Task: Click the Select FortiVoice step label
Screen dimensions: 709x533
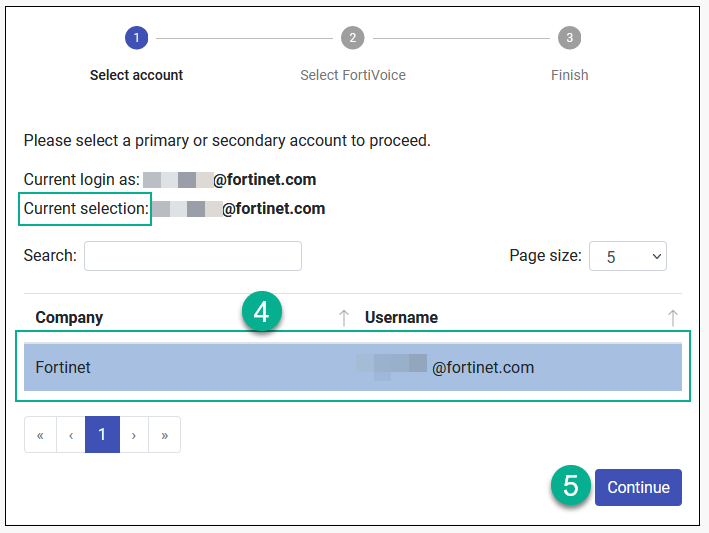Action: pos(353,75)
